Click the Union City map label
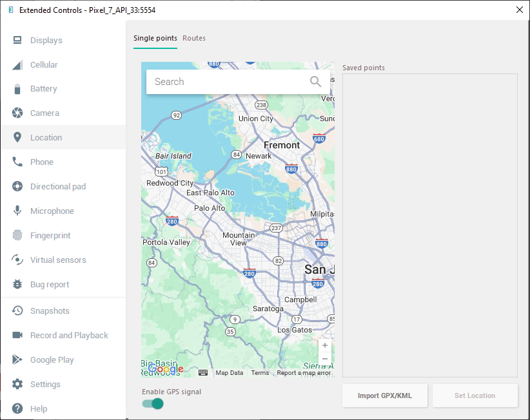530x420 pixels. [255, 119]
